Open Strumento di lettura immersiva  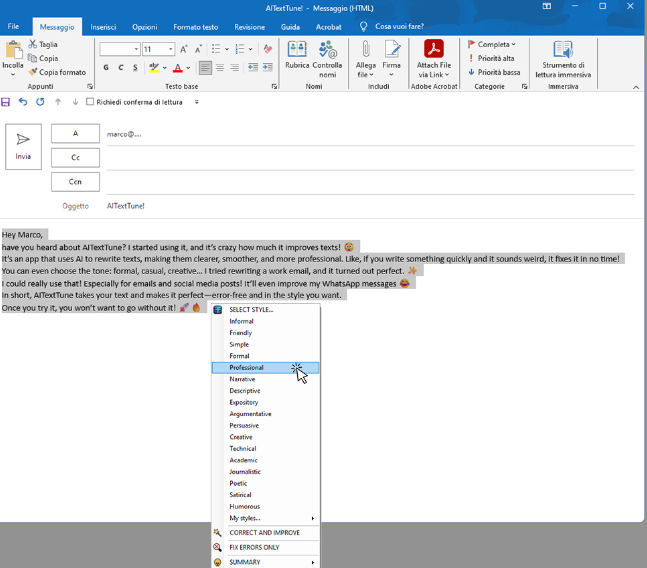[563, 58]
